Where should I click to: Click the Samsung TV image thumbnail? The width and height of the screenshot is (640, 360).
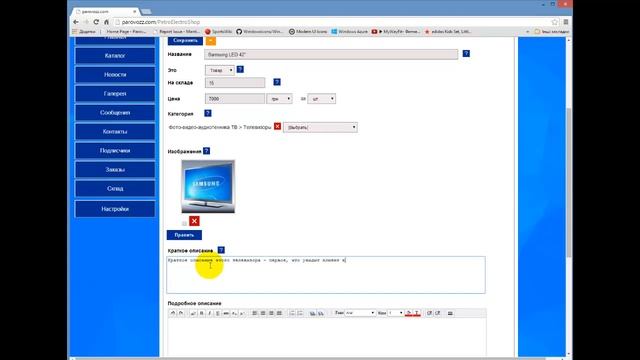coord(208,187)
